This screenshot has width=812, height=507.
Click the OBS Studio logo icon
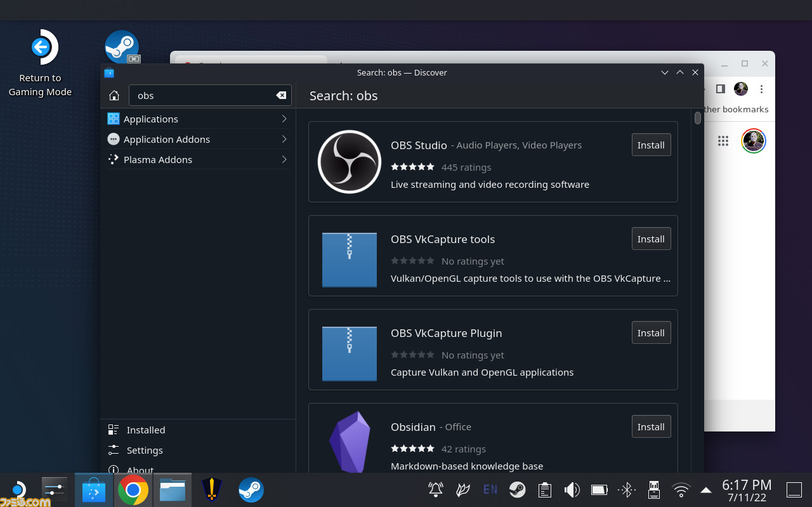click(350, 162)
